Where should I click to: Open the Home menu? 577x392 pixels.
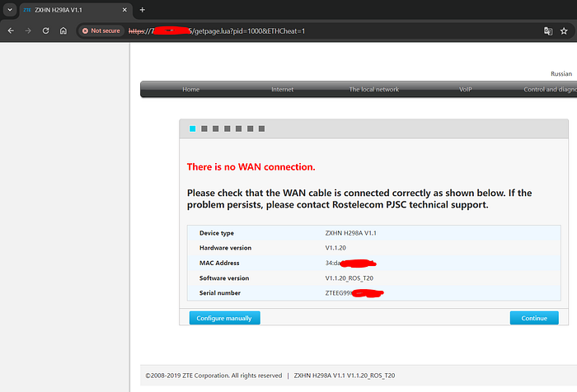[x=190, y=90]
